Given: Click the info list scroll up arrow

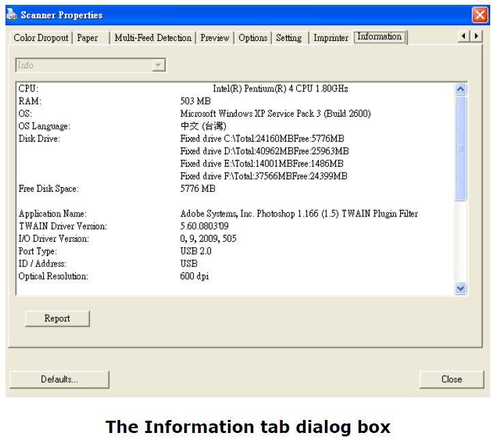Looking at the screenshot, I should click(460, 89).
